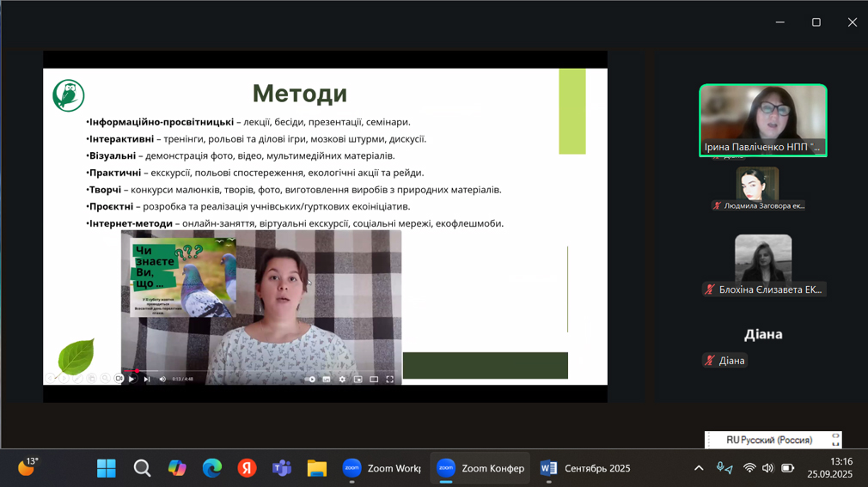This screenshot has width=868, height=487.
Task: Enter fullscreen on embedded video
Action: pos(389,379)
